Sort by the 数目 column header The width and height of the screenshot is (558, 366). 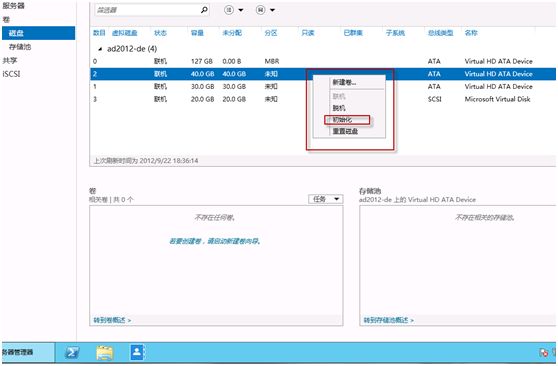tap(99, 33)
